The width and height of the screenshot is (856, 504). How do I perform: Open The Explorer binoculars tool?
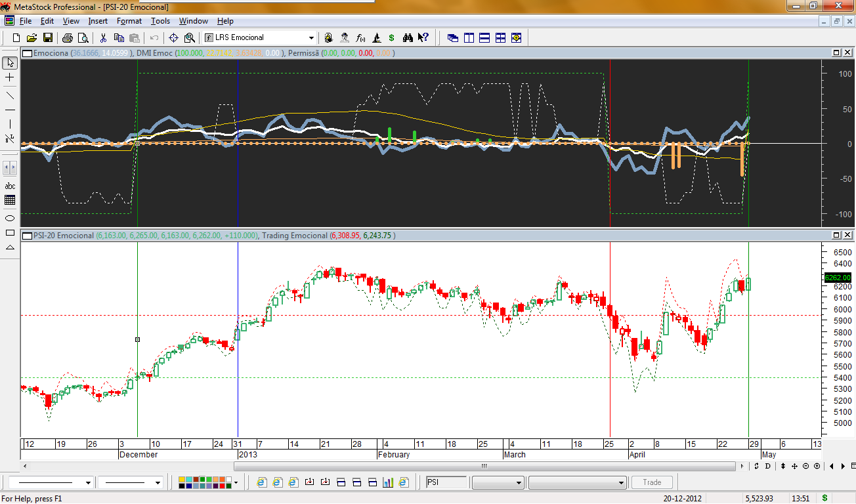408,38
